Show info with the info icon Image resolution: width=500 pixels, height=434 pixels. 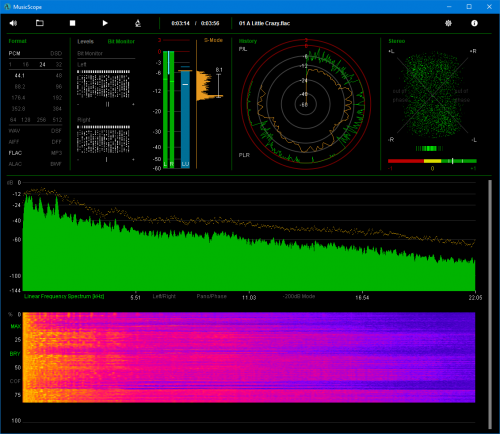(474, 23)
